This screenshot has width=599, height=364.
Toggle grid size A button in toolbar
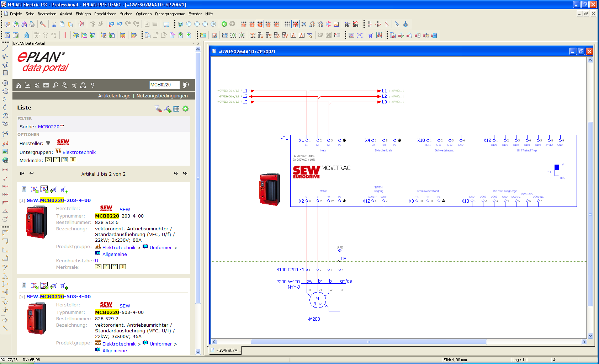pyautogui.click(x=244, y=24)
